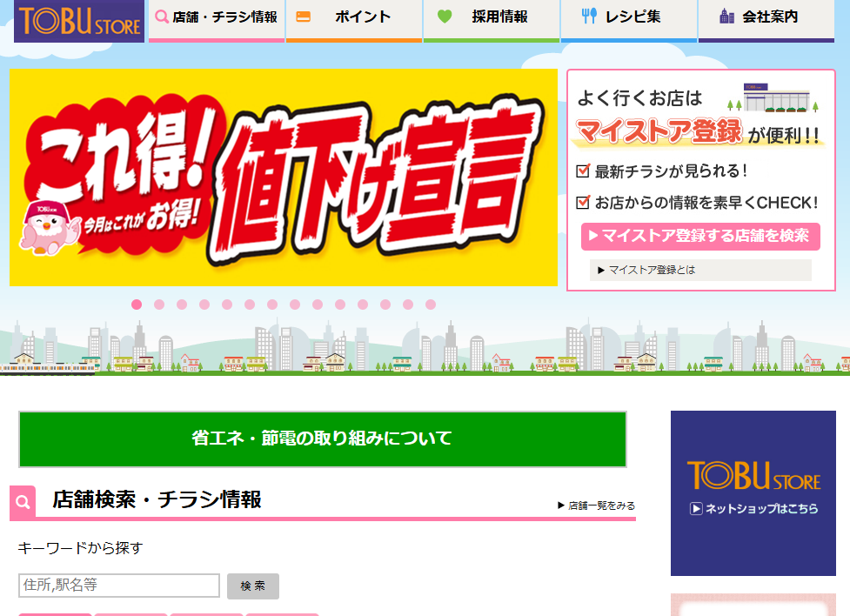Viewport: 850px width, 616px height.
Task: Select the tenth carousel dot
Action: [x=340, y=305]
